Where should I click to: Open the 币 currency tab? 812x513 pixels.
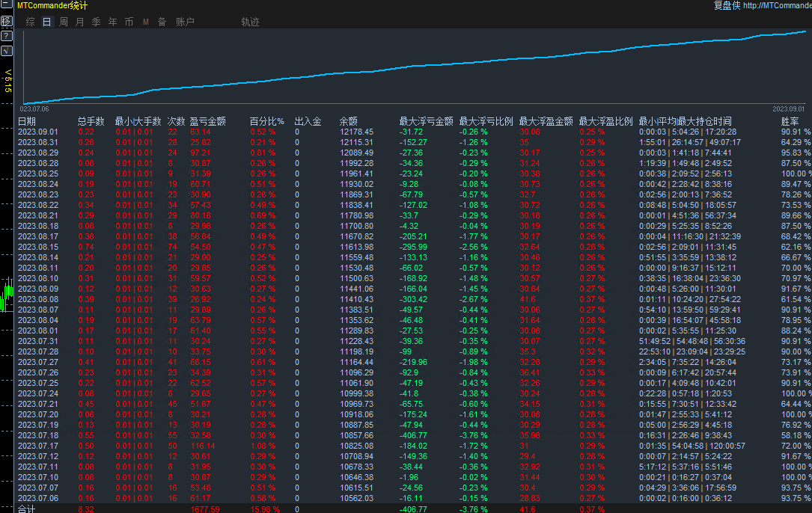click(129, 22)
